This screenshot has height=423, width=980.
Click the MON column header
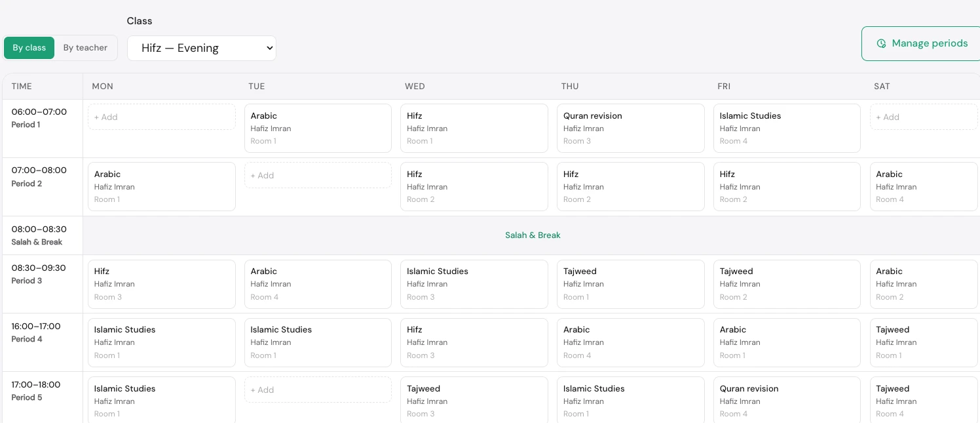pos(103,87)
